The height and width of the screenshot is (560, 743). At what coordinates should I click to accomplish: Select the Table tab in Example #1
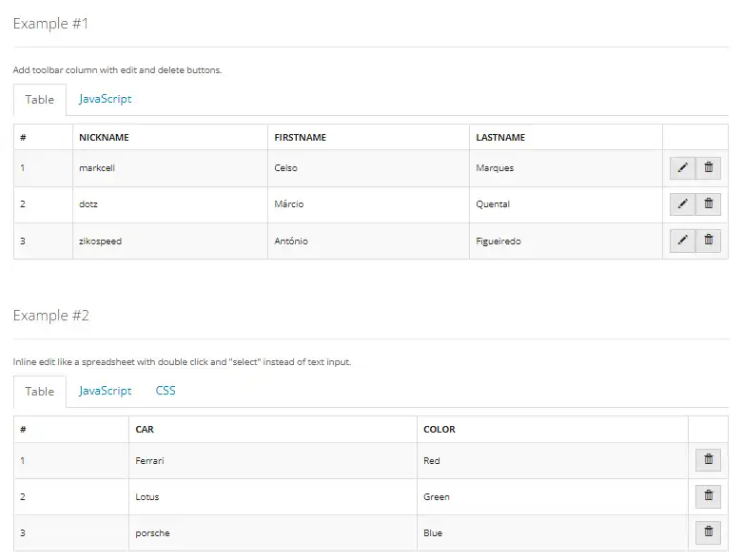pos(40,100)
